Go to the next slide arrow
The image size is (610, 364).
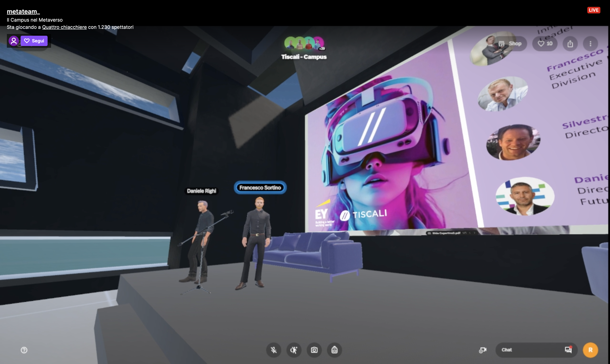(x=474, y=233)
